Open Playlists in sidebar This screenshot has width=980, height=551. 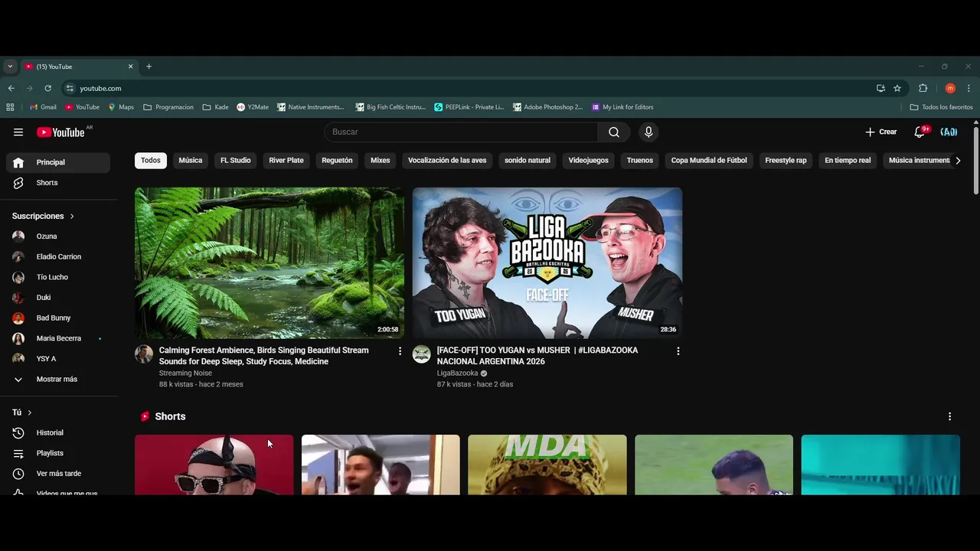pos(58,454)
